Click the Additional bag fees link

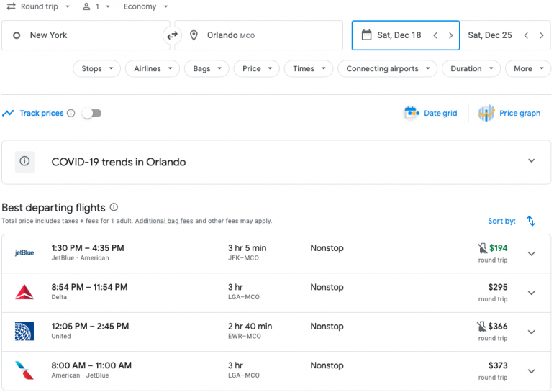click(x=164, y=221)
